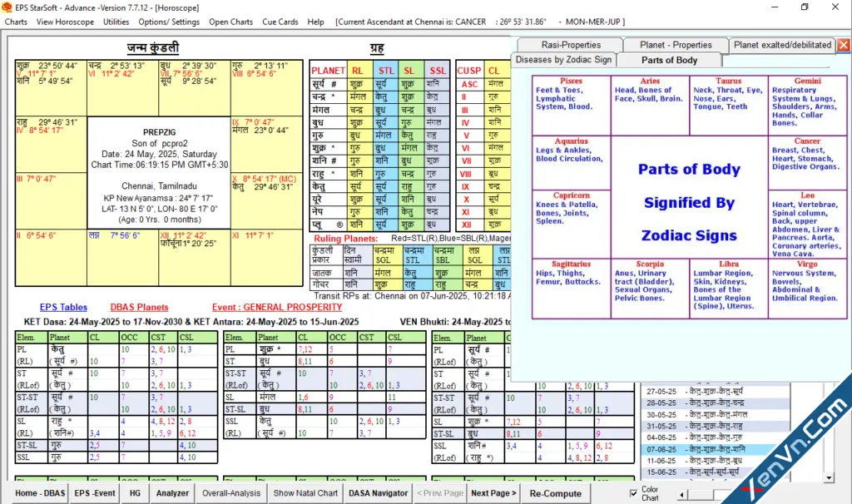Click the Re-Compute button

[555, 493]
